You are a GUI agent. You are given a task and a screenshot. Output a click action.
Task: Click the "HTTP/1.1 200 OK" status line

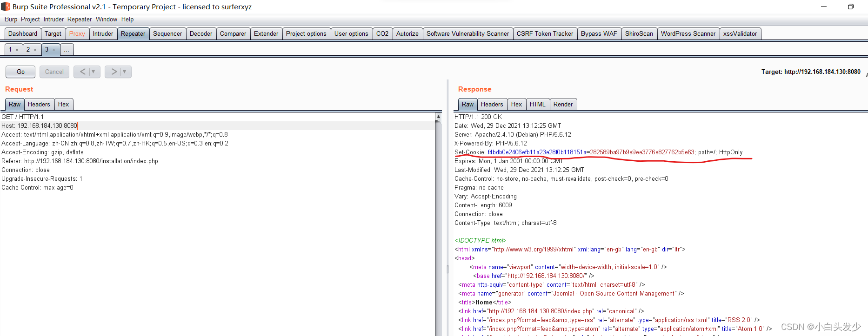pos(478,117)
